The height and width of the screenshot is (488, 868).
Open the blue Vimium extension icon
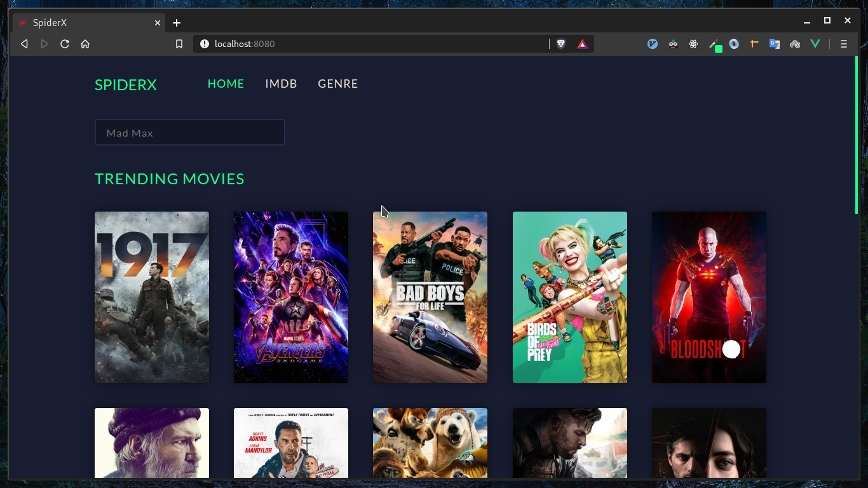653,44
